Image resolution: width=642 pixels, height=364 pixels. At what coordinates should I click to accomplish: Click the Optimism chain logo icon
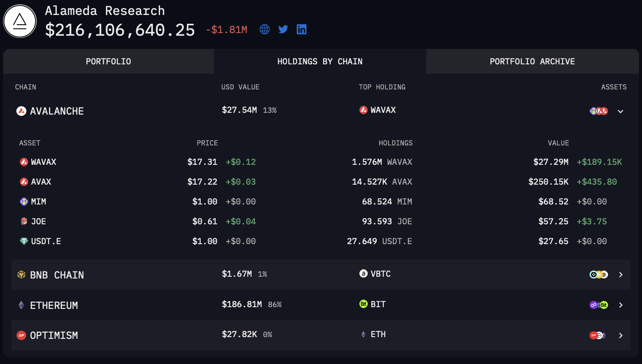[x=21, y=335]
